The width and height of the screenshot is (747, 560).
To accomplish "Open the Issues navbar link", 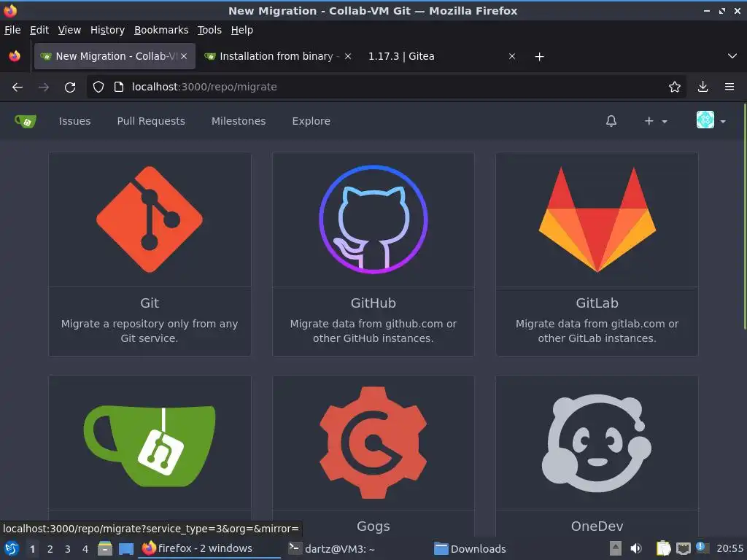I will [75, 121].
